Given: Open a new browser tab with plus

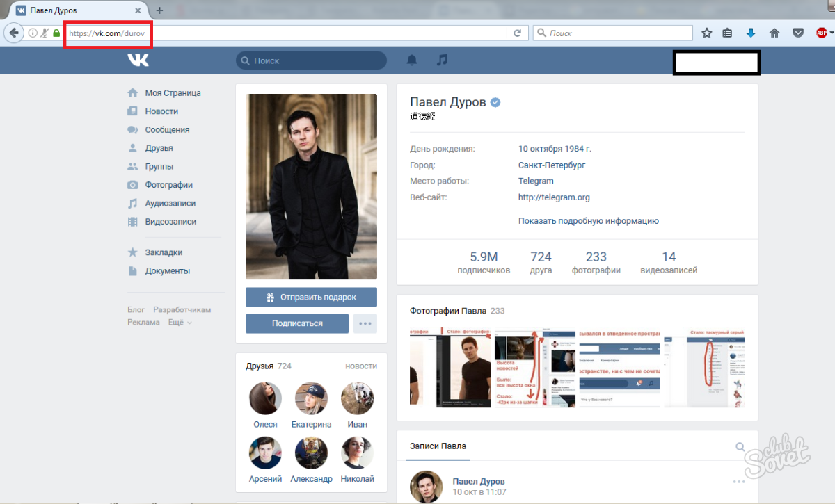Looking at the screenshot, I should point(159,10).
